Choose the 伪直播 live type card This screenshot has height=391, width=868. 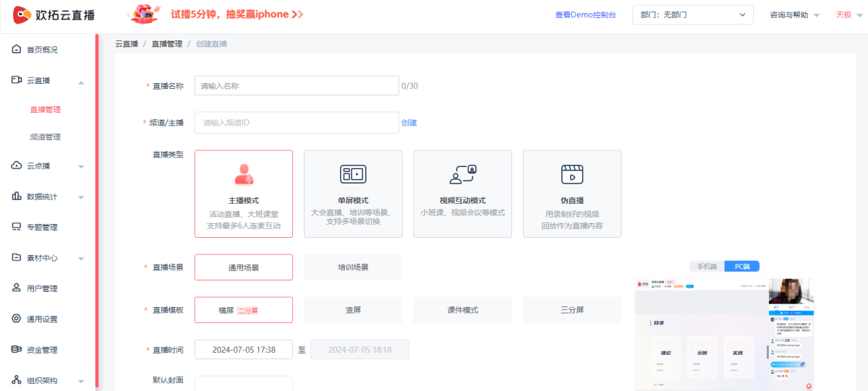point(571,194)
